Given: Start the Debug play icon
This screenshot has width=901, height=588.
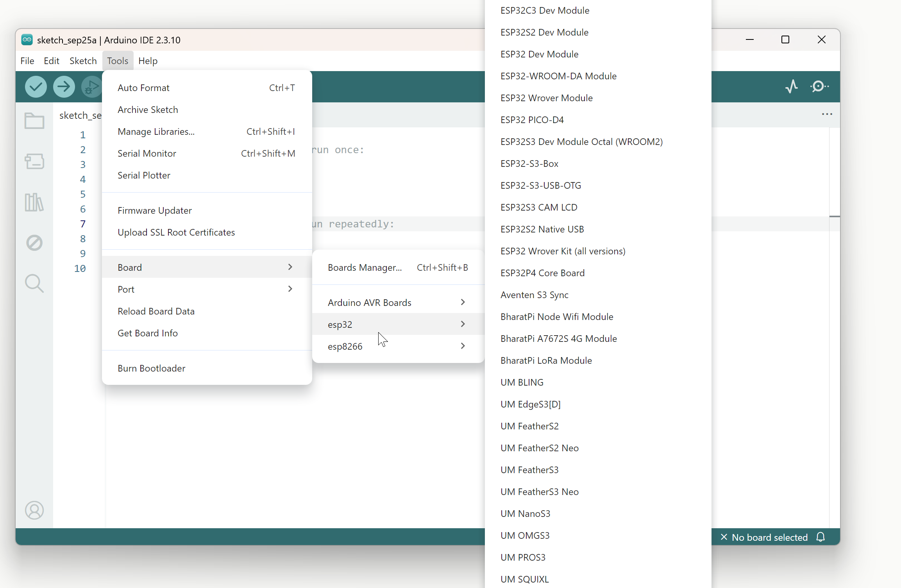Looking at the screenshot, I should (x=92, y=87).
